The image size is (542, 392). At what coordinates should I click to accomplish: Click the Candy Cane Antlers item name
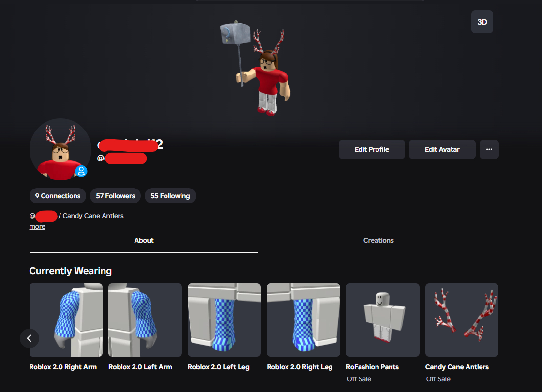457,367
